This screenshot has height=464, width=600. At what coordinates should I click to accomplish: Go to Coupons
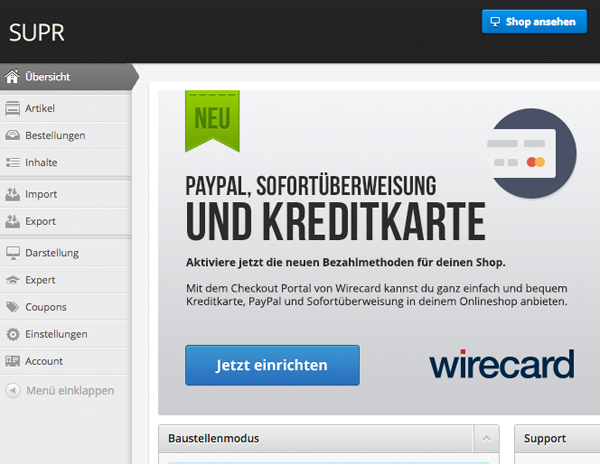click(66, 307)
